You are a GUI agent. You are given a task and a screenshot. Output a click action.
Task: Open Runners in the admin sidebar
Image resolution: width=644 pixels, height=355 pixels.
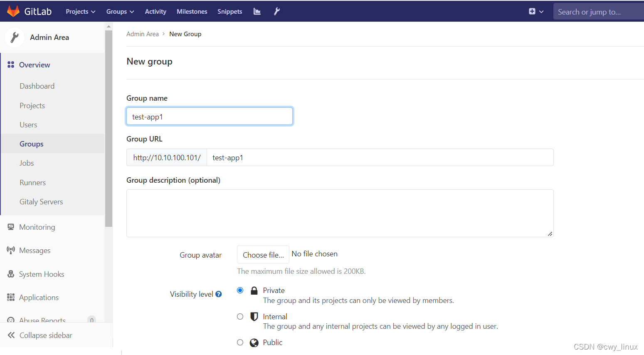click(x=32, y=183)
